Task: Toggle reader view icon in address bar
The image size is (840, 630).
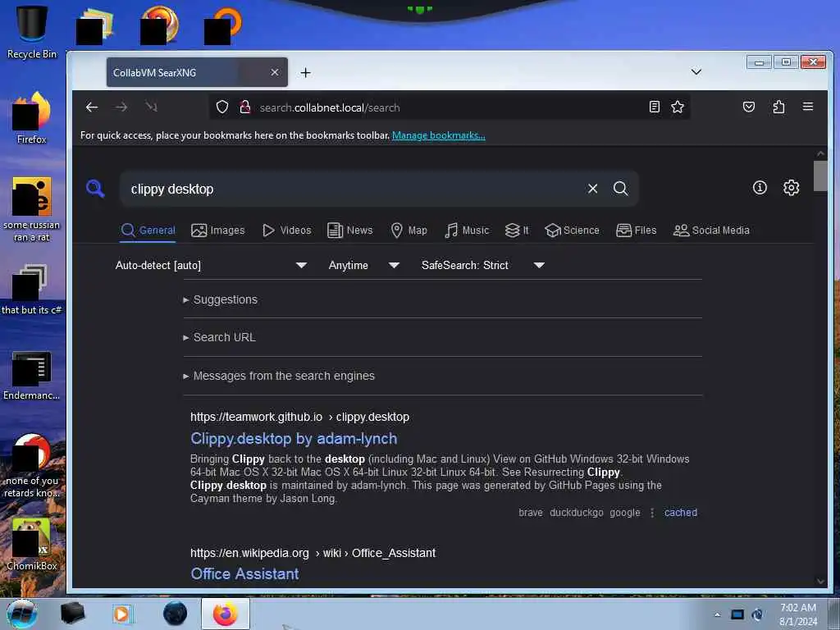Action: (654, 107)
